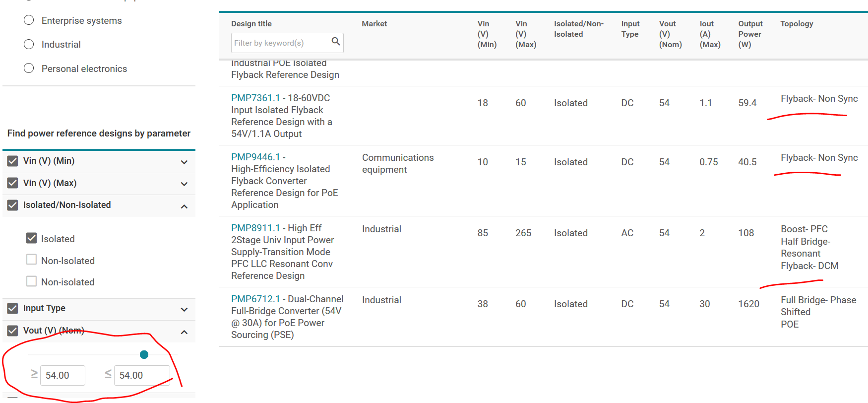This screenshot has height=403, width=868.
Task: Uncheck the Isolated filter checkbox
Action: 32,239
